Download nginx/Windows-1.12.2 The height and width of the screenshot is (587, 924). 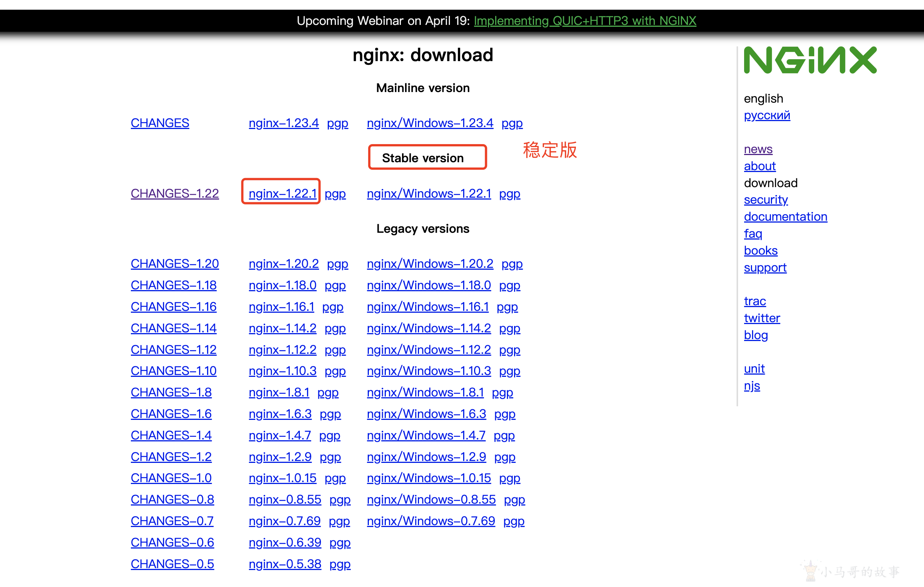pyautogui.click(x=428, y=350)
